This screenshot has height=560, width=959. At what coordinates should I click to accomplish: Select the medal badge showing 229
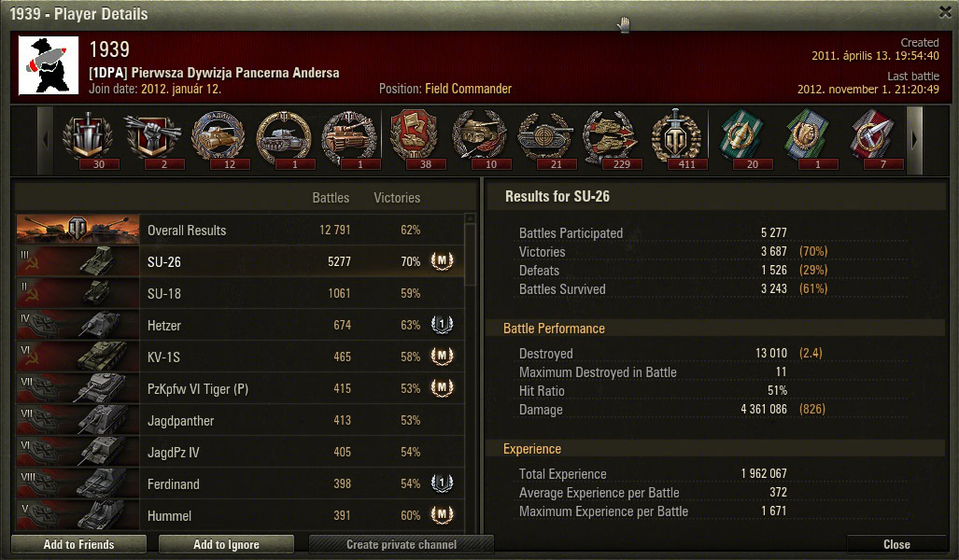[610, 139]
